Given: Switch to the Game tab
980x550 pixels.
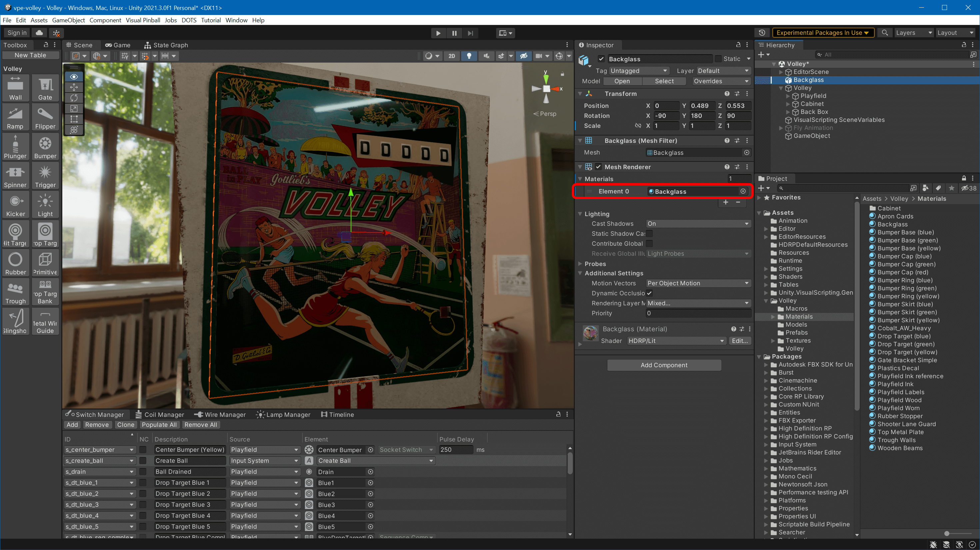Looking at the screenshot, I should 118,45.
